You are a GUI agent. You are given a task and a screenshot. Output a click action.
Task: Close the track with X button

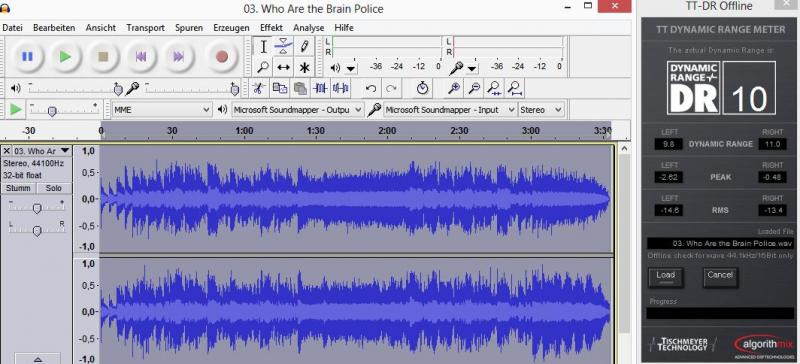click(7, 151)
